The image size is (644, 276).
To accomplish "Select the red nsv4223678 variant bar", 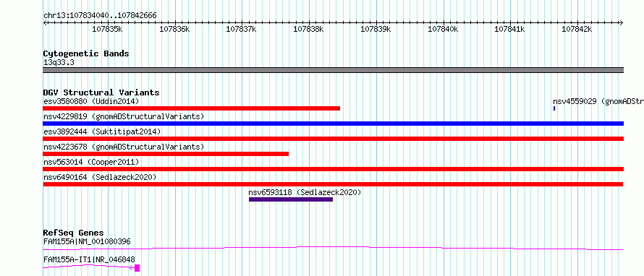I will (x=166, y=154).
